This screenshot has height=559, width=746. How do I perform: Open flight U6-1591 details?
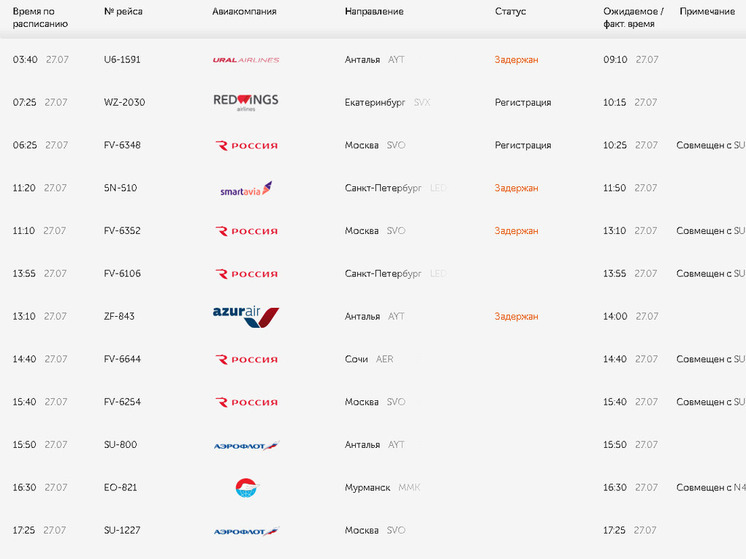[x=122, y=60]
